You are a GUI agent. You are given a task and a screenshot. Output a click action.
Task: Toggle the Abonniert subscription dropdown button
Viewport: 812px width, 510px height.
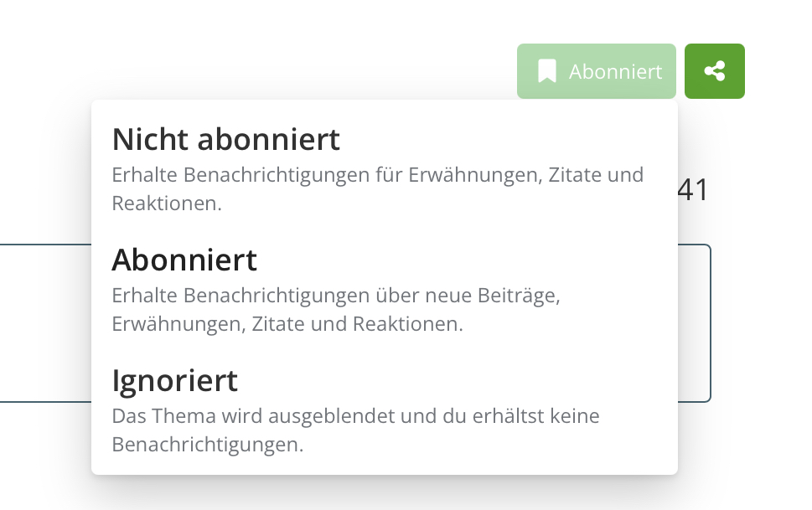tap(596, 71)
